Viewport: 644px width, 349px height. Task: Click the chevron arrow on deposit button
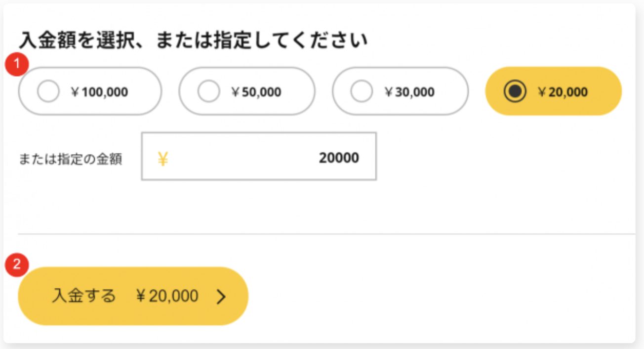pos(221,296)
